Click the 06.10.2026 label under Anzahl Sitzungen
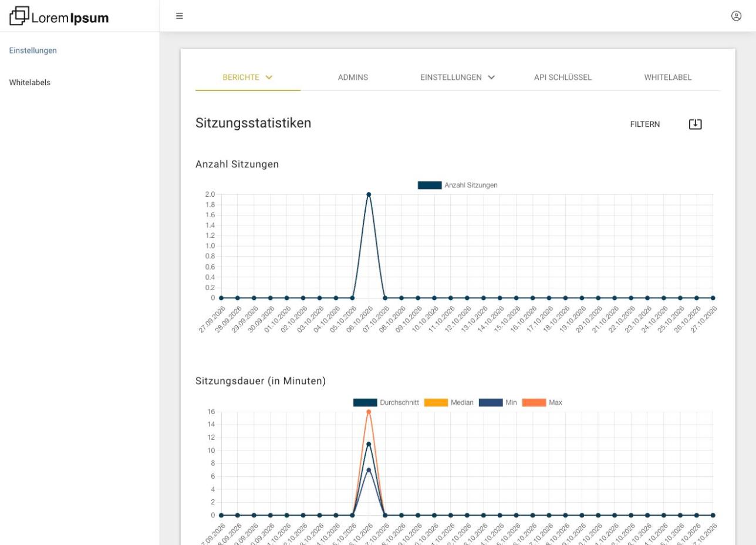 (359, 320)
